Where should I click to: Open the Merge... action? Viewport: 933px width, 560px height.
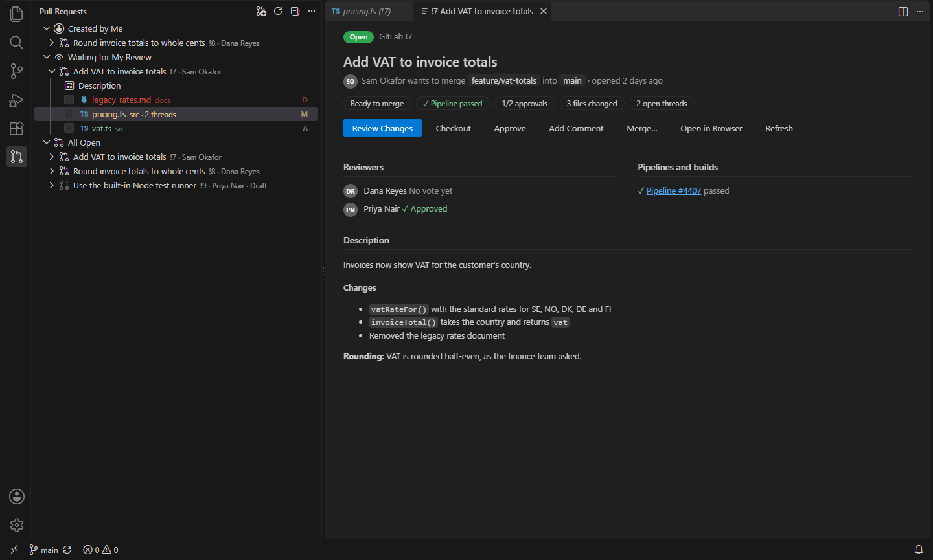click(x=642, y=128)
